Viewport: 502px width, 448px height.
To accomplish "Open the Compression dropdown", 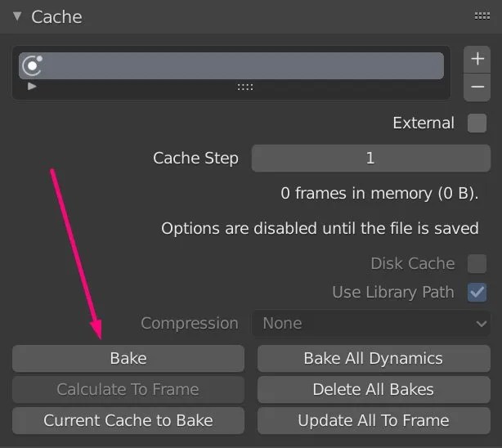I will pos(372,323).
